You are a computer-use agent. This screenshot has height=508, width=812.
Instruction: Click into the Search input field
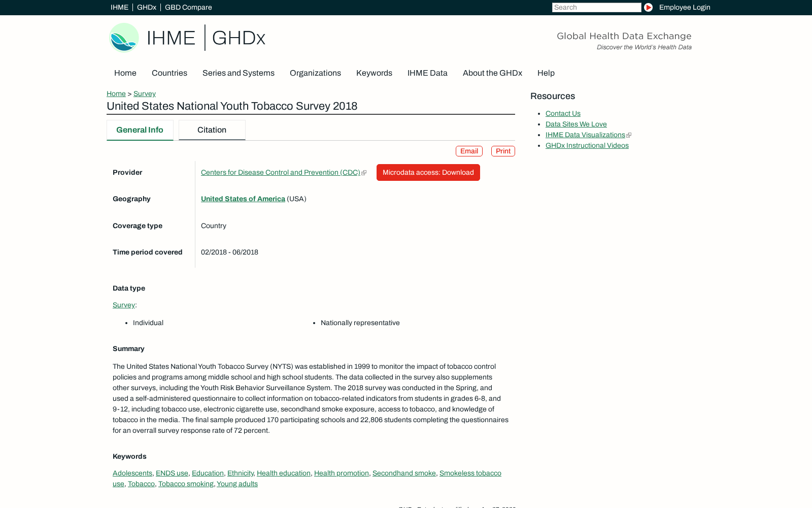[x=596, y=7]
